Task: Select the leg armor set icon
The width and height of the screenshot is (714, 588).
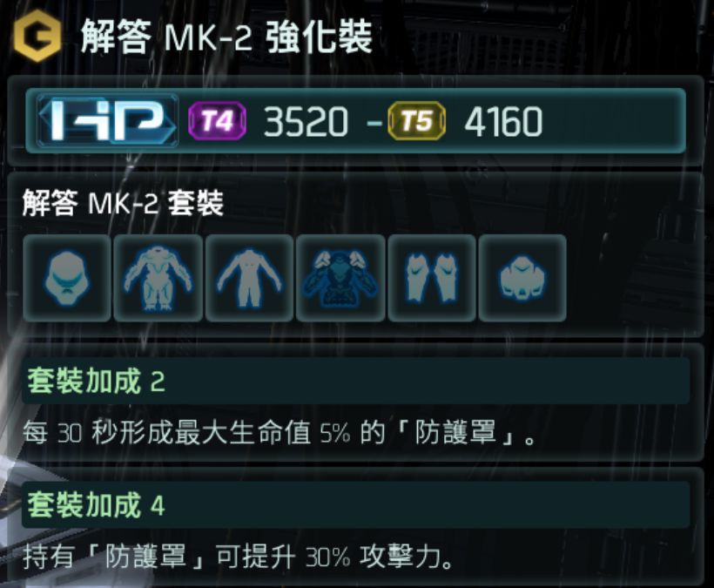Action: pos(432,278)
